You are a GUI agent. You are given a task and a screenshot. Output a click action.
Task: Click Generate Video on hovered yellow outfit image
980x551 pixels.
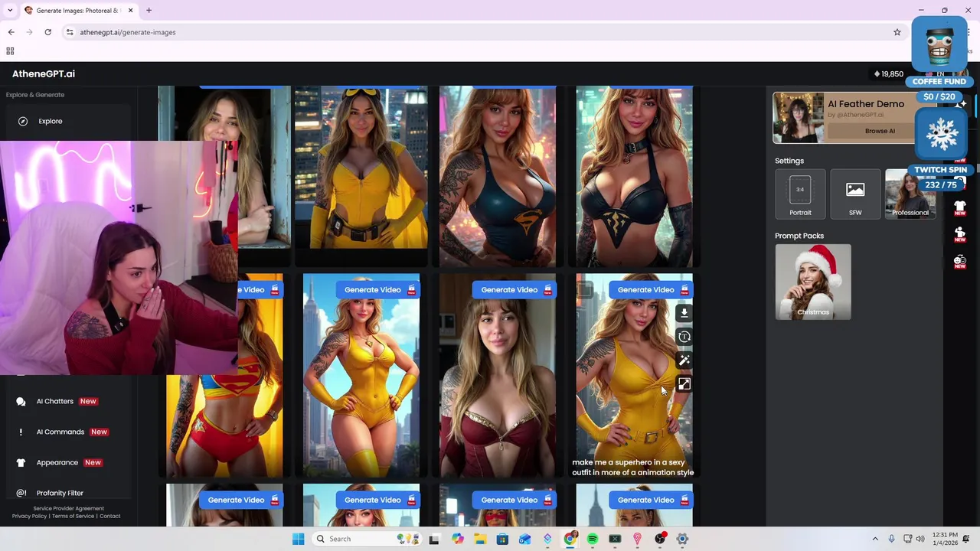point(650,289)
